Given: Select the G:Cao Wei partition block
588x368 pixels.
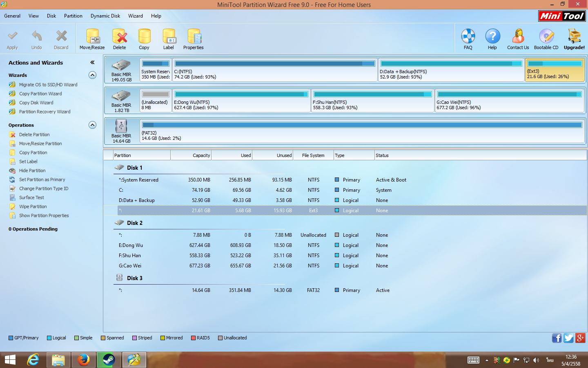Looking at the screenshot, I should pos(509,101).
